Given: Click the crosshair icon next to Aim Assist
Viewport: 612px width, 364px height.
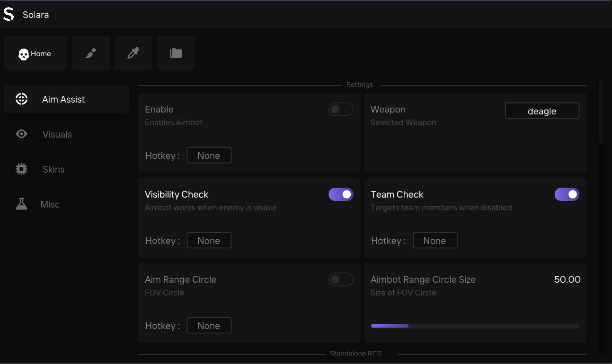Looking at the screenshot, I should click(21, 99).
